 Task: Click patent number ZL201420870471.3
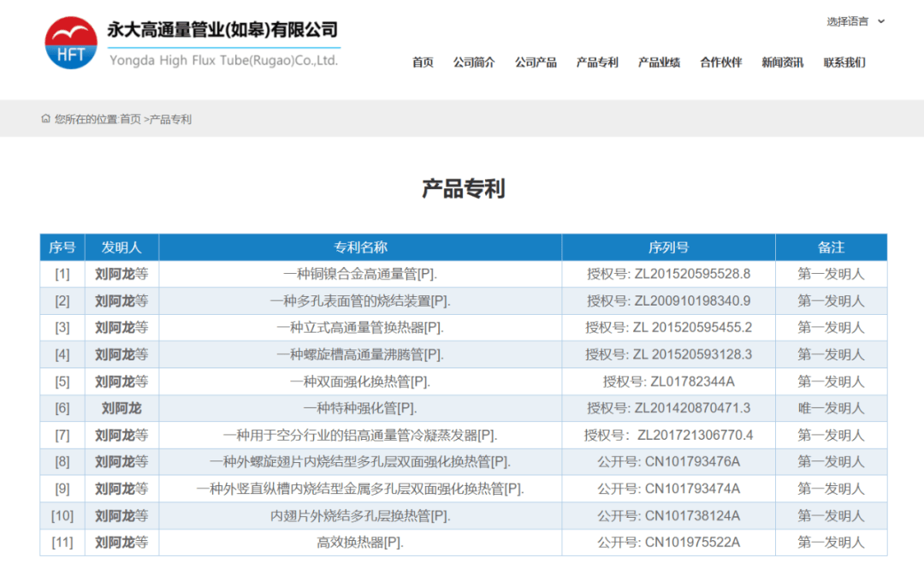click(668, 408)
